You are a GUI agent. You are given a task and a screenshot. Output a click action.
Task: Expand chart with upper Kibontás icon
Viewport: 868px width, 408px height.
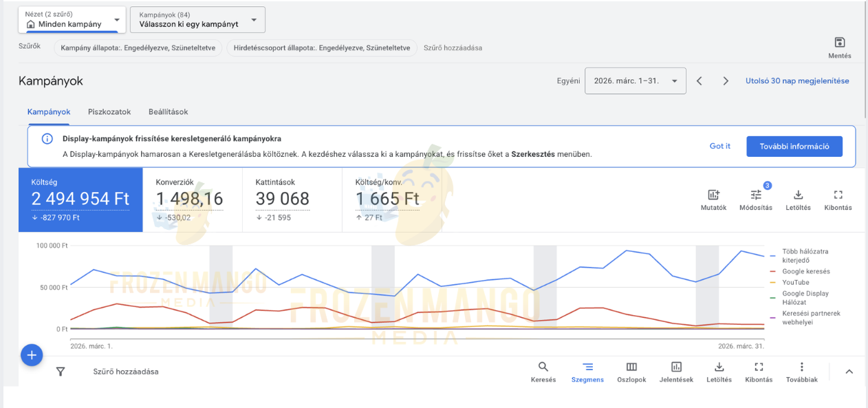pos(838,195)
